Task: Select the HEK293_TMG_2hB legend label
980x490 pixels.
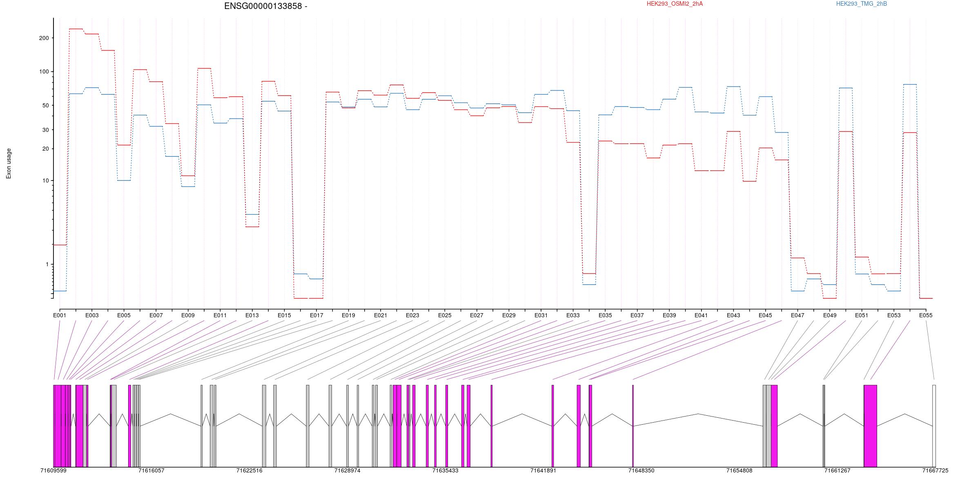Action: [862, 4]
